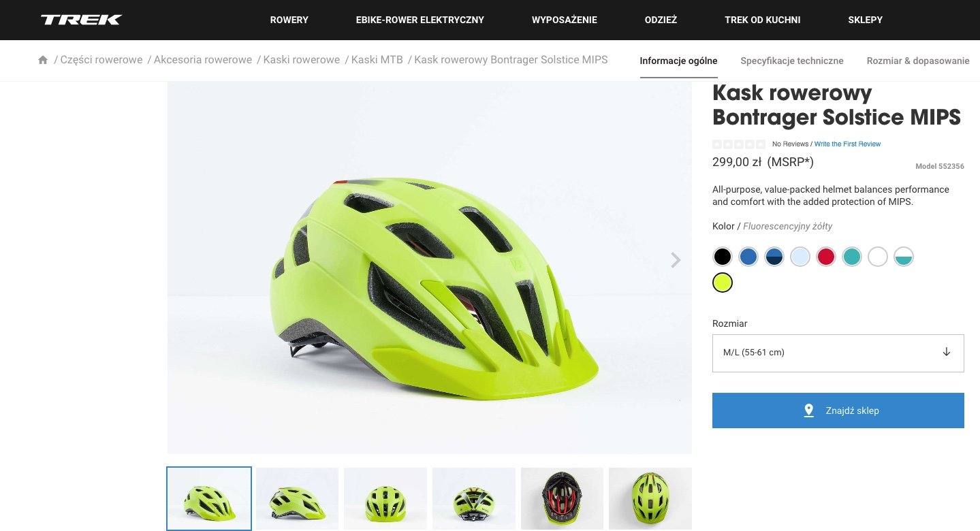Click Write the First Review link
Image resolution: width=980 pixels, height=531 pixels.
(x=847, y=144)
